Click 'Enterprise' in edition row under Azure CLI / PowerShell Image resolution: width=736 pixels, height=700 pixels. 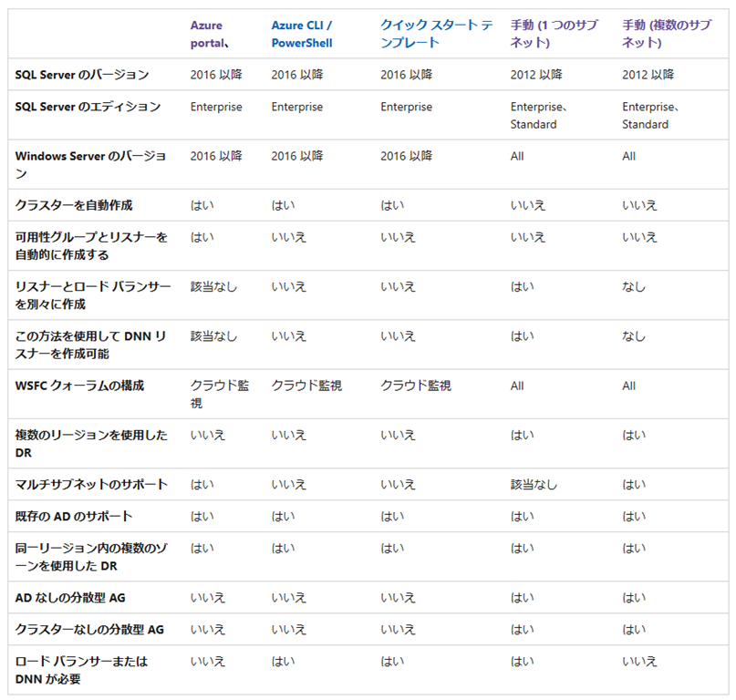point(296,107)
